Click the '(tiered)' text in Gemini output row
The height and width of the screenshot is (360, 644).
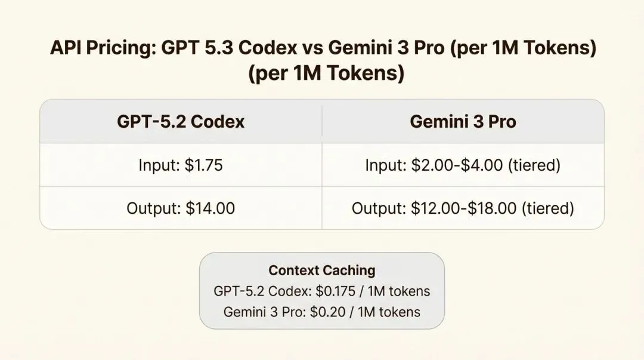(548, 208)
